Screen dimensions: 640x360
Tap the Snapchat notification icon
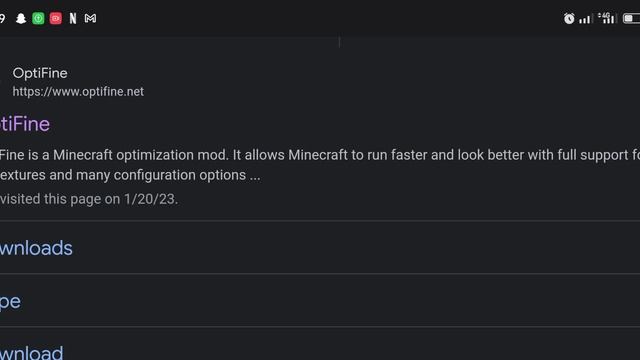[21, 18]
